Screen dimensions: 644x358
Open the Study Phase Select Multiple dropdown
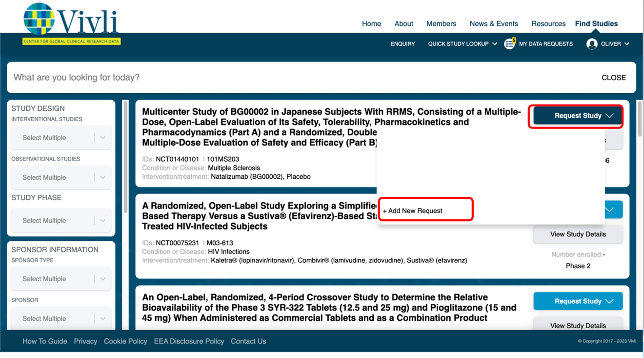[61, 220]
